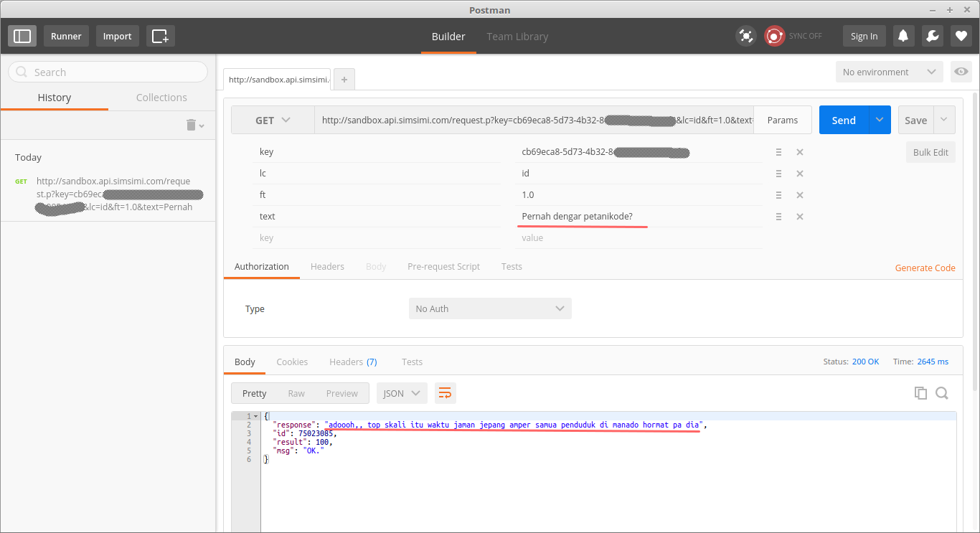Search within the response body
Screen dimensions: 980x533
[942, 393]
